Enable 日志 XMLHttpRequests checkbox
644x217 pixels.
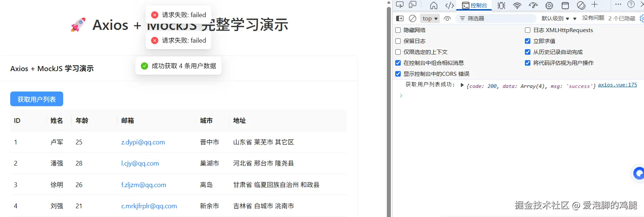(527, 30)
